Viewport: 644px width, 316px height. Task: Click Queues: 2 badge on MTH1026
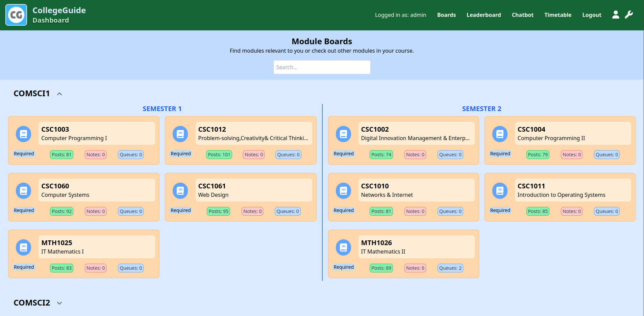pos(450,268)
